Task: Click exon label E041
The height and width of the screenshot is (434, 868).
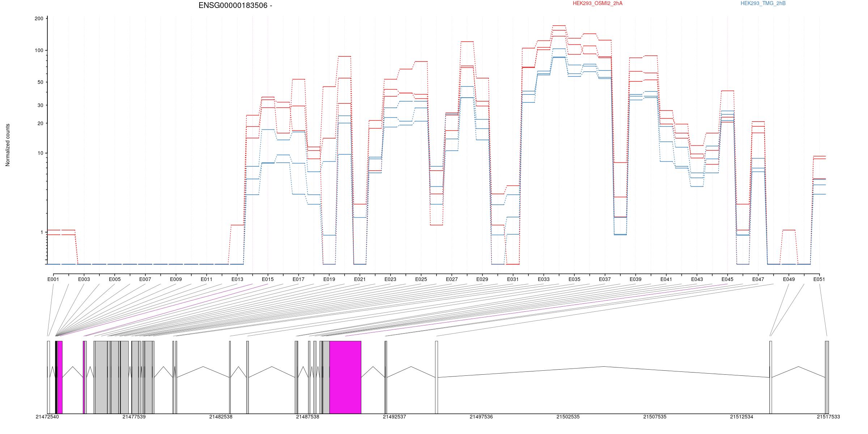Action: 666,279
